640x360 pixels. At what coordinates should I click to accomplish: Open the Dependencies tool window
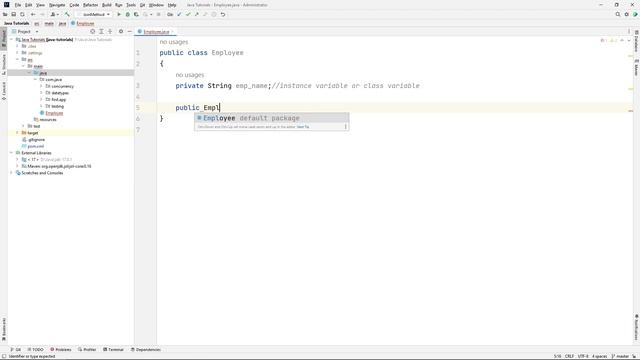146,349
